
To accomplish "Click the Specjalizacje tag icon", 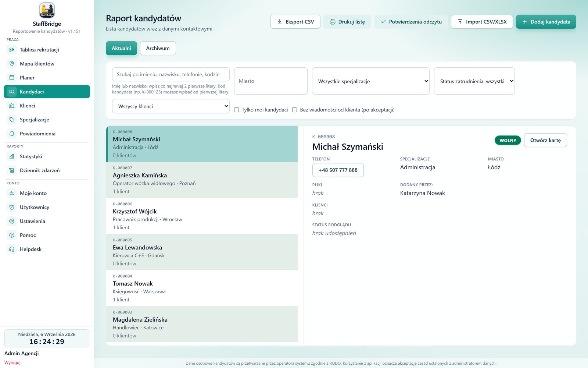I will (x=12, y=120).
